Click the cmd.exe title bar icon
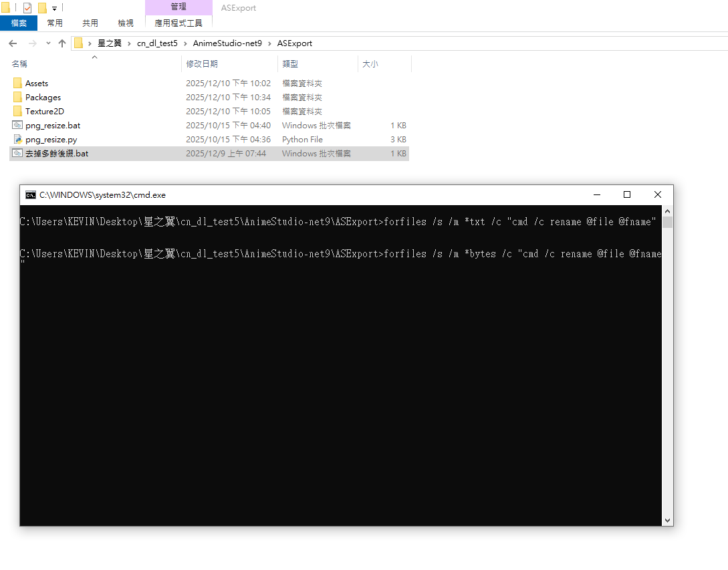 click(30, 195)
